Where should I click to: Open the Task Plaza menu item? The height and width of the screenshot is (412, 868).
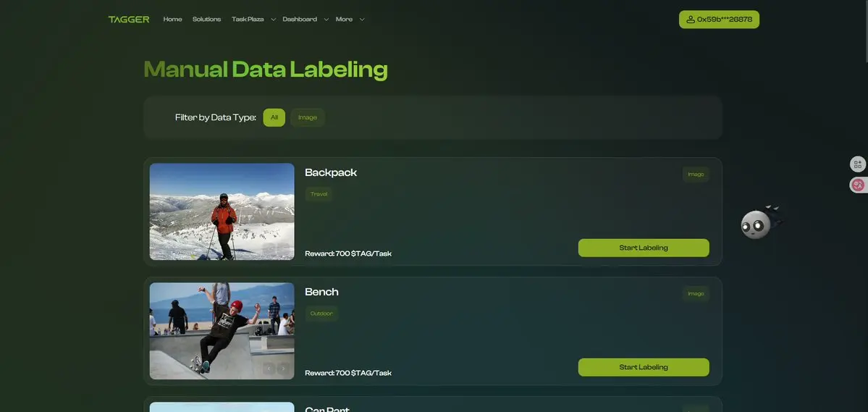pyautogui.click(x=248, y=20)
